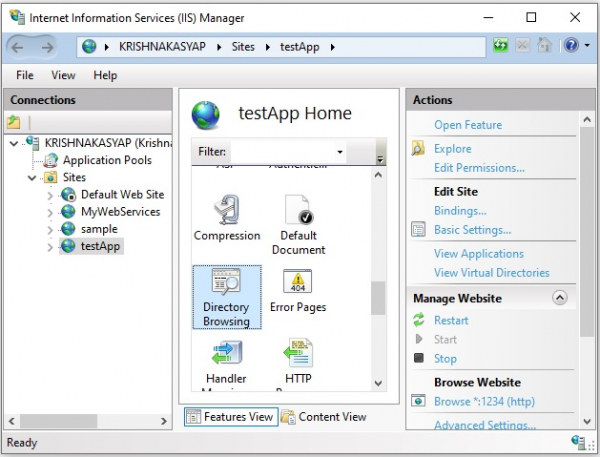Click inside the Filter text field
The width and height of the screenshot is (600, 457).
[x=282, y=152]
